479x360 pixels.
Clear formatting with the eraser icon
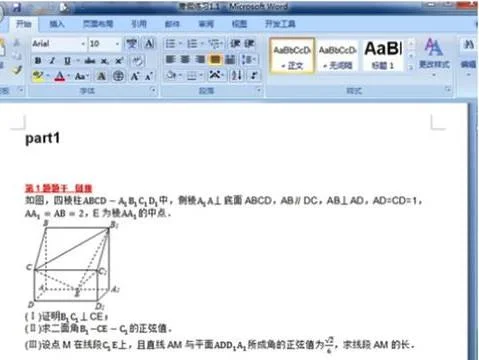click(137, 61)
